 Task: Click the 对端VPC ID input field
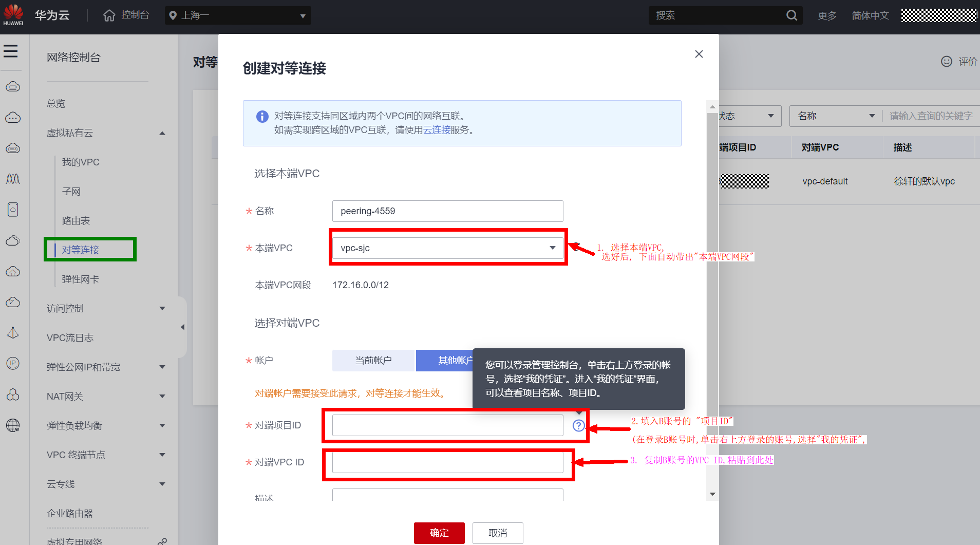coord(448,462)
